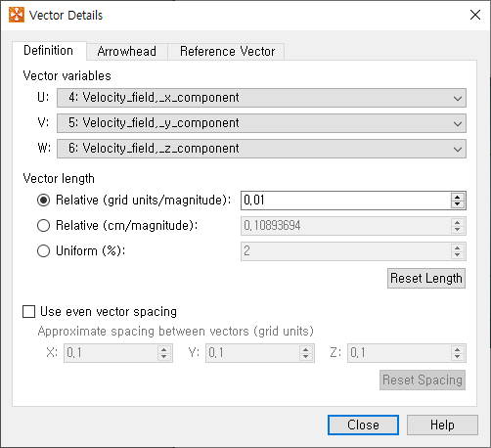491x448 pixels.
Task: Switch to the Arrowhead tab
Action: click(x=127, y=52)
